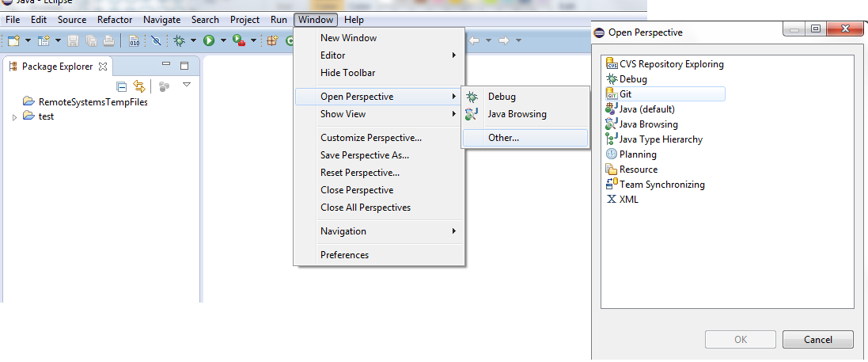Viewport: 868px width, 362px height.
Task: Close the Package Explorer tab
Action: tap(103, 67)
